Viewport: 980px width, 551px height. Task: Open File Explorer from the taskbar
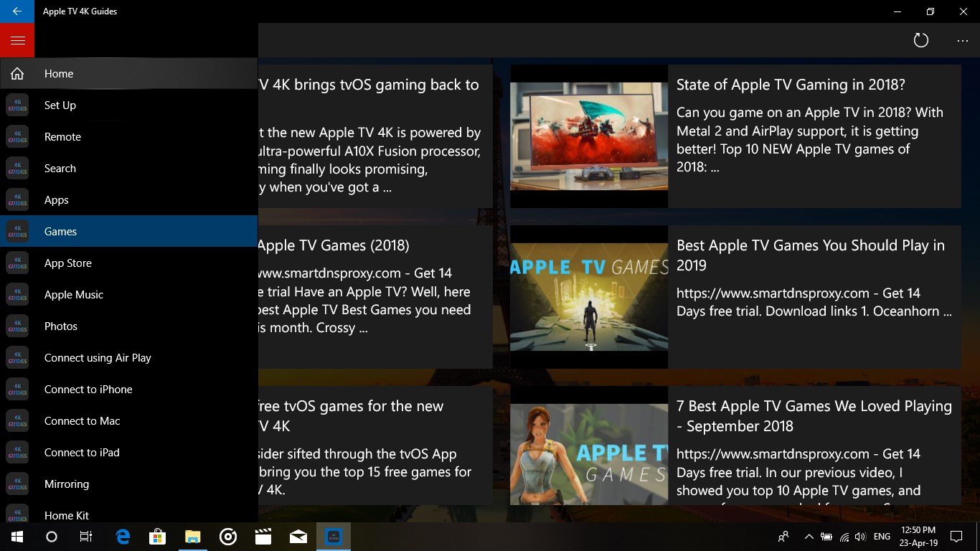192,537
